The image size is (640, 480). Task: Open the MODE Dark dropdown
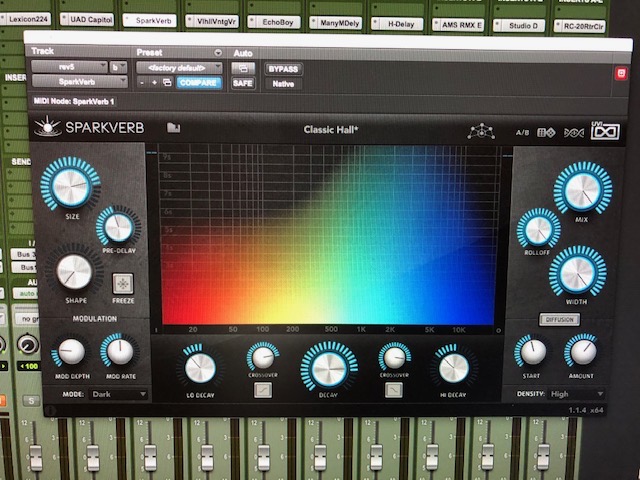119,394
